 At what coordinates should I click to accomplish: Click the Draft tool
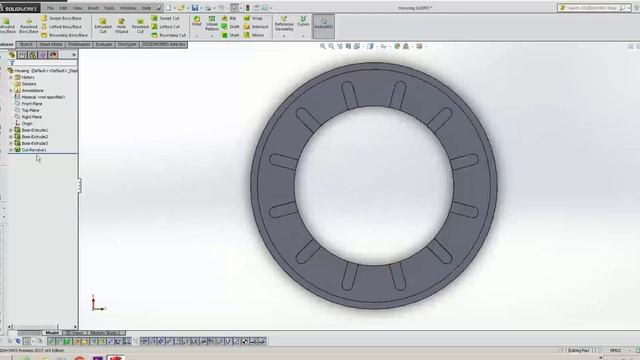[231, 27]
